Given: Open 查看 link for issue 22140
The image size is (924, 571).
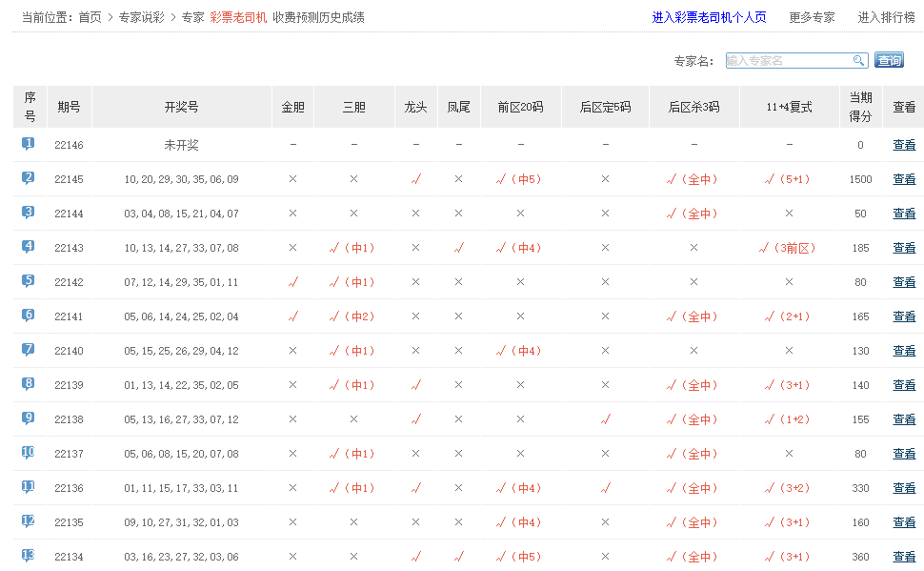Looking at the screenshot, I should [x=903, y=351].
